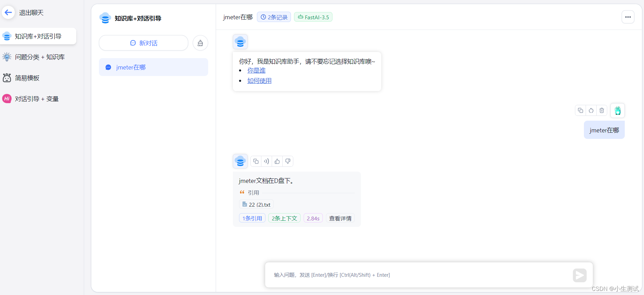Copy the AI reply text
This screenshot has width=644, height=295.
point(256,161)
